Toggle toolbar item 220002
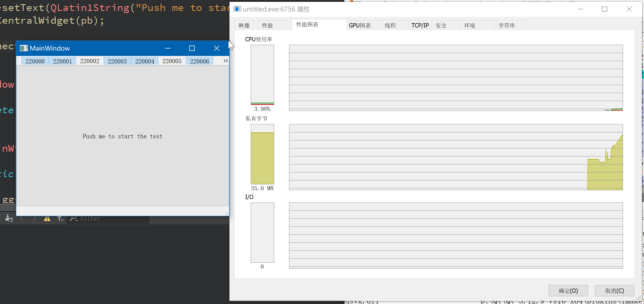The width and height of the screenshot is (644, 304). tap(90, 61)
